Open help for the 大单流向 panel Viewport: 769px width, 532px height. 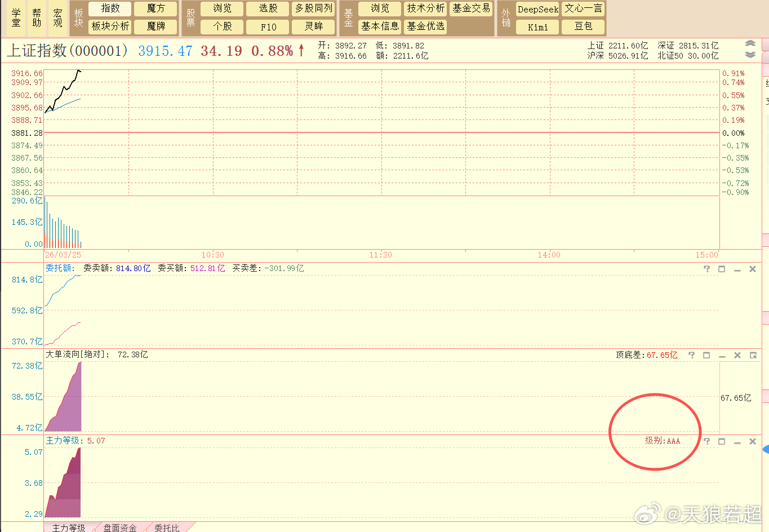tap(692, 355)
